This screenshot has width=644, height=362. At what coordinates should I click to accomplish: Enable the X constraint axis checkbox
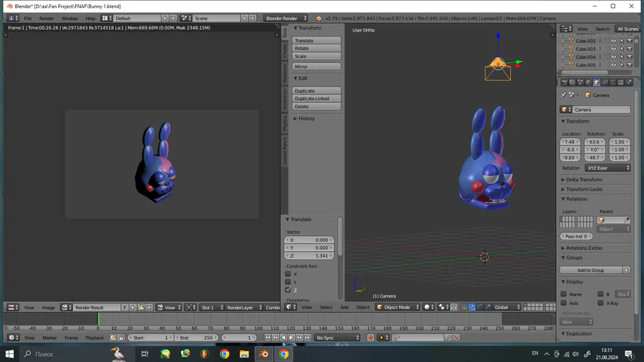click(x=288, y=274)
